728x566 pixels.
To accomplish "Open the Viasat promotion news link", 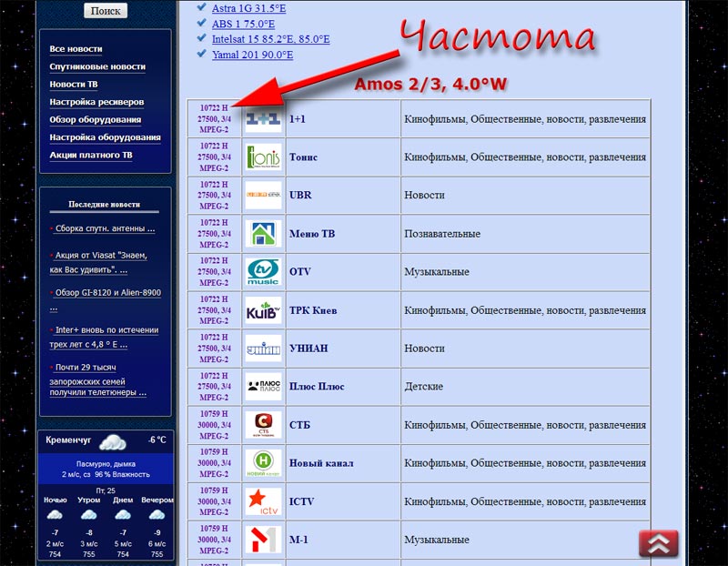I will click(x=99, y=262).
